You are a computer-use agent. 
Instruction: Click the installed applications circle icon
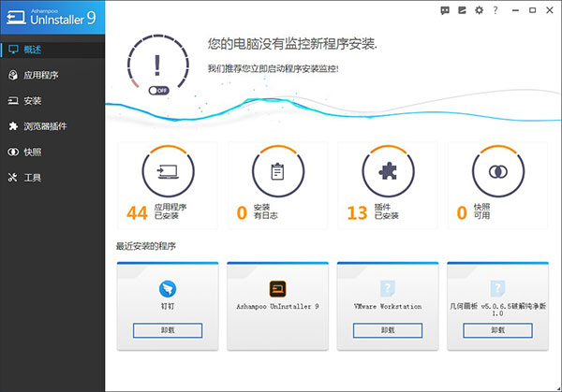[168, 171]
